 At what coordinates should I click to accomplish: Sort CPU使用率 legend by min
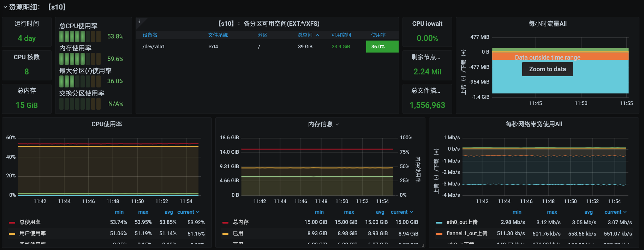click(119, 212)
